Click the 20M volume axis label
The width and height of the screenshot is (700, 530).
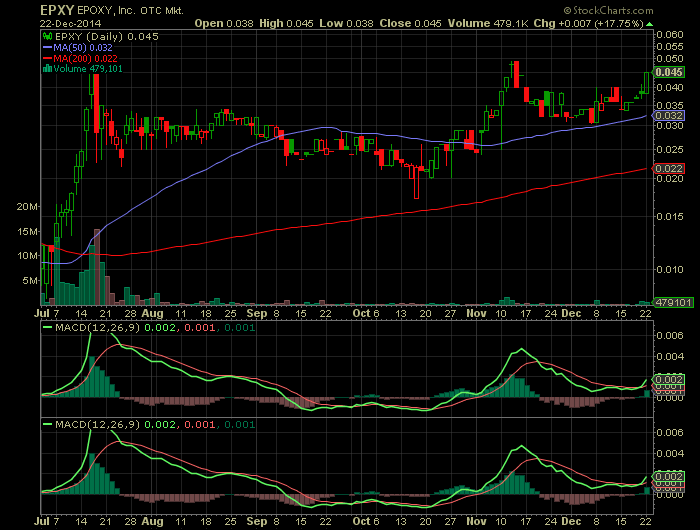coord(27,207)
